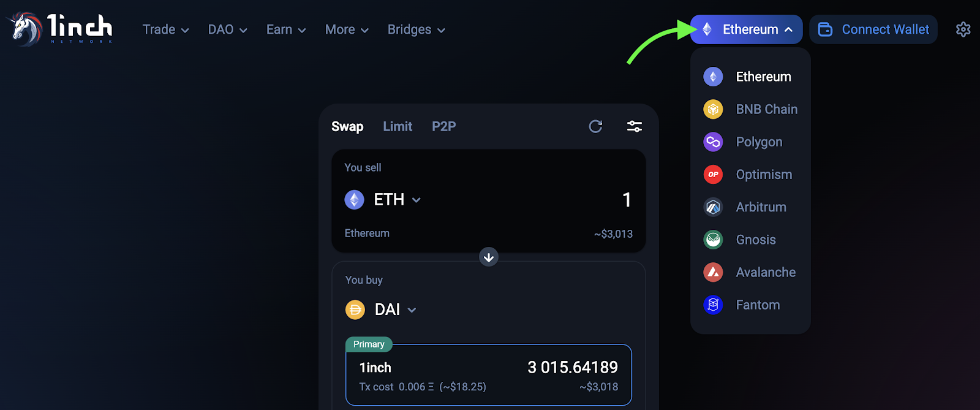Select BNB Chain from network list
The width and height of the screenshot is (980, 410).
pyautogui.click(x=766, y=109)
